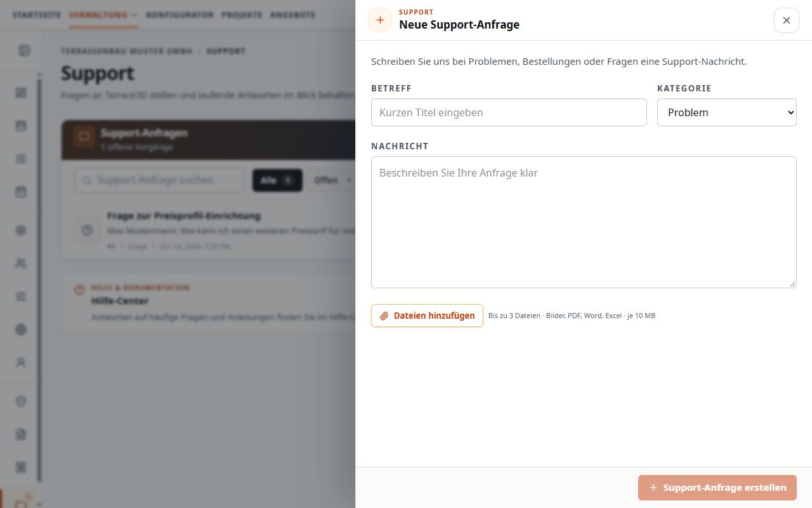This screenshot has width=812, height=508.
Task: Open Konfigurator in the top navigation
Action: [180, 15]
